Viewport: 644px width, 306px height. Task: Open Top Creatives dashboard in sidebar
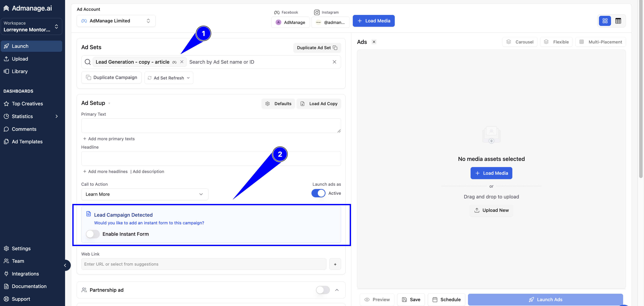[x=27, y=104]
